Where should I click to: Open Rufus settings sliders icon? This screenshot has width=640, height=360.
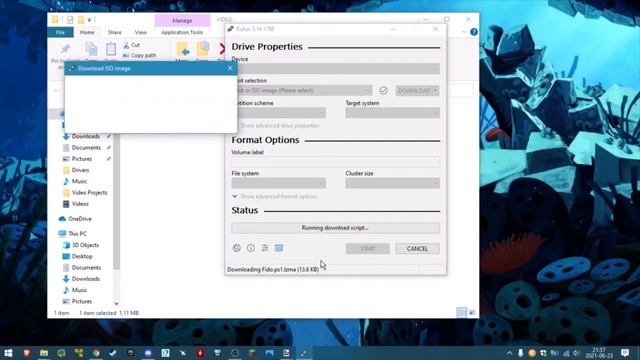[265, 248]
